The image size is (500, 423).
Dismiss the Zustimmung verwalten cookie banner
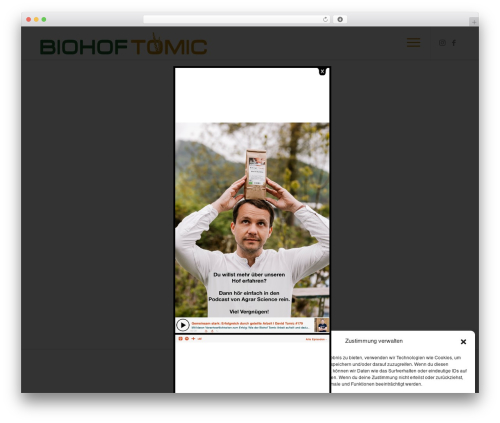pyautogui.click(x=463, y=342)
